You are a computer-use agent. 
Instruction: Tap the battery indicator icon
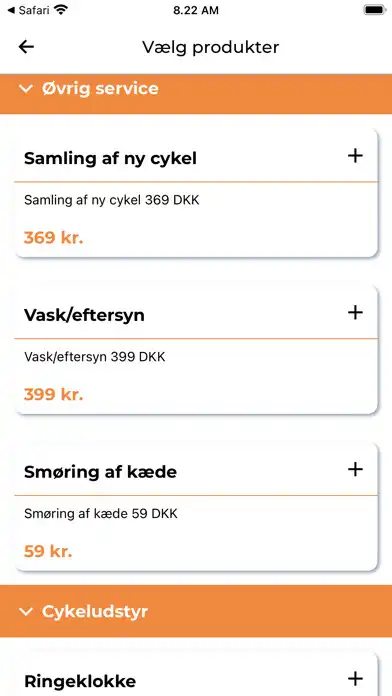click(375, 10)
